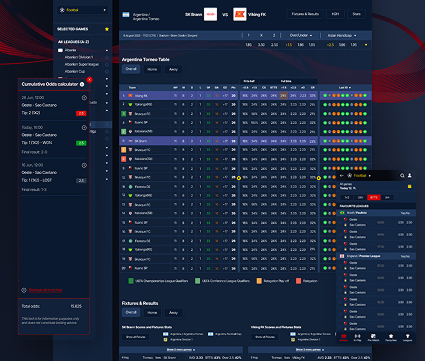
Task: Click the remove icon on the Today 16:00 match
Action: point(84,127)
